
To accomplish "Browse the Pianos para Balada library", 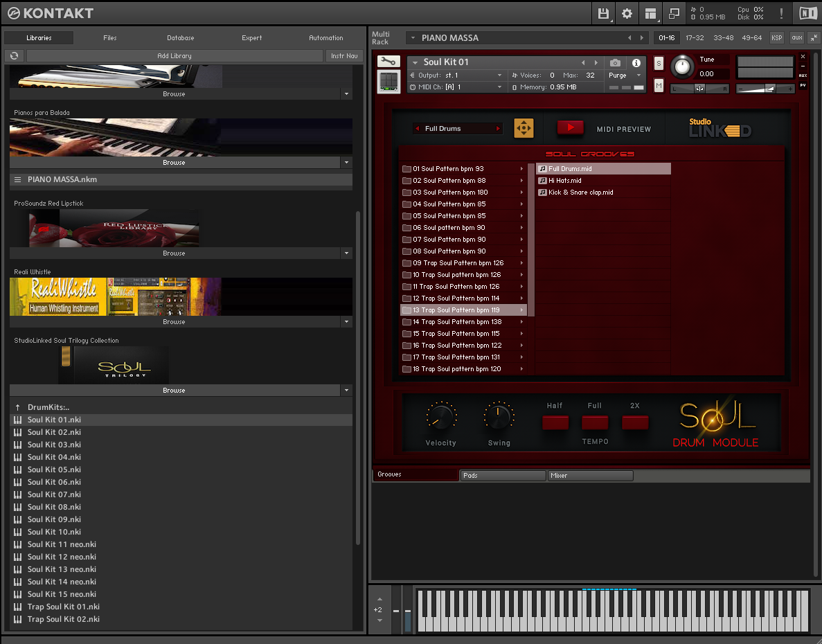I will point(175,163).
